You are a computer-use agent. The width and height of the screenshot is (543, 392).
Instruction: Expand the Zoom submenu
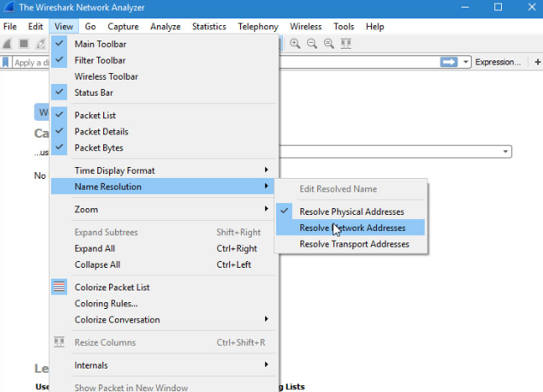[x=164, y=210]
